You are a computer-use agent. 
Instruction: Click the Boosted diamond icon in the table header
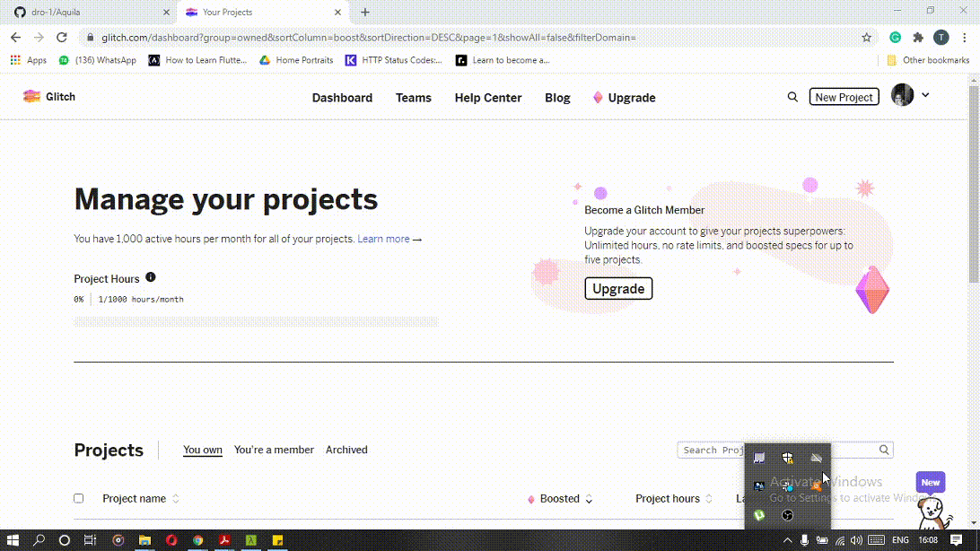click(531, 499)
